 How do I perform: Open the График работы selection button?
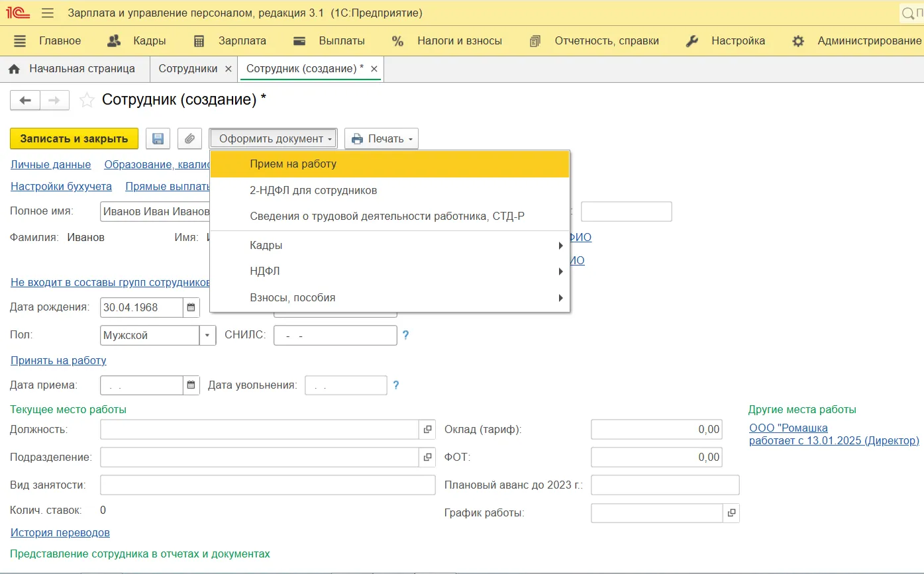pos(731,513)
